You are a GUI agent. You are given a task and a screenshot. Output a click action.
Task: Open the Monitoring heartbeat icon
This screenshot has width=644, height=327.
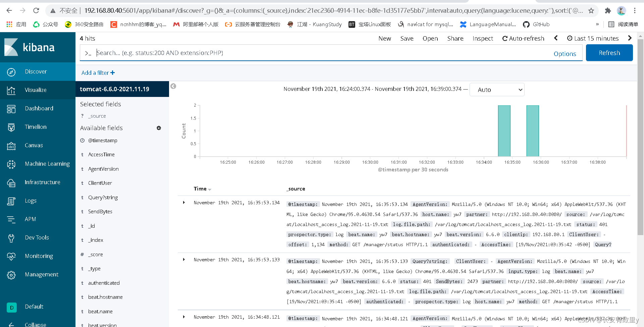pyautogui.click(x=11, y=256)
